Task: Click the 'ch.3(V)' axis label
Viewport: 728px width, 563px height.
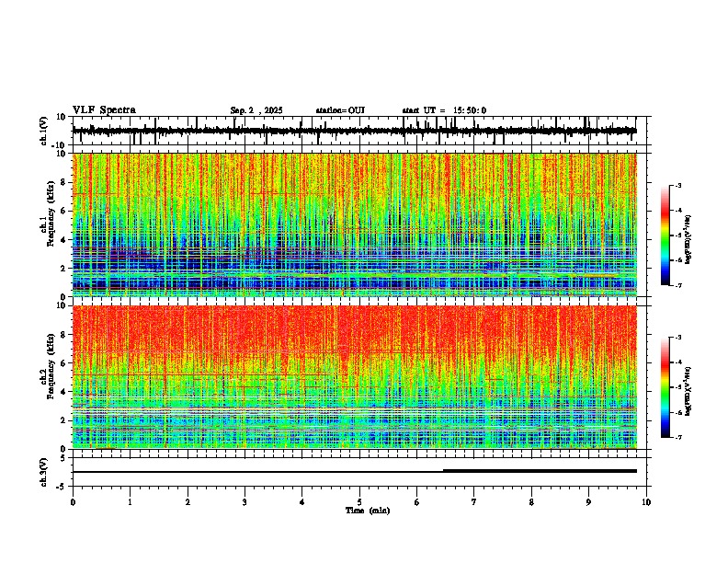Action: pyautogui.click(x=44, y=472)
